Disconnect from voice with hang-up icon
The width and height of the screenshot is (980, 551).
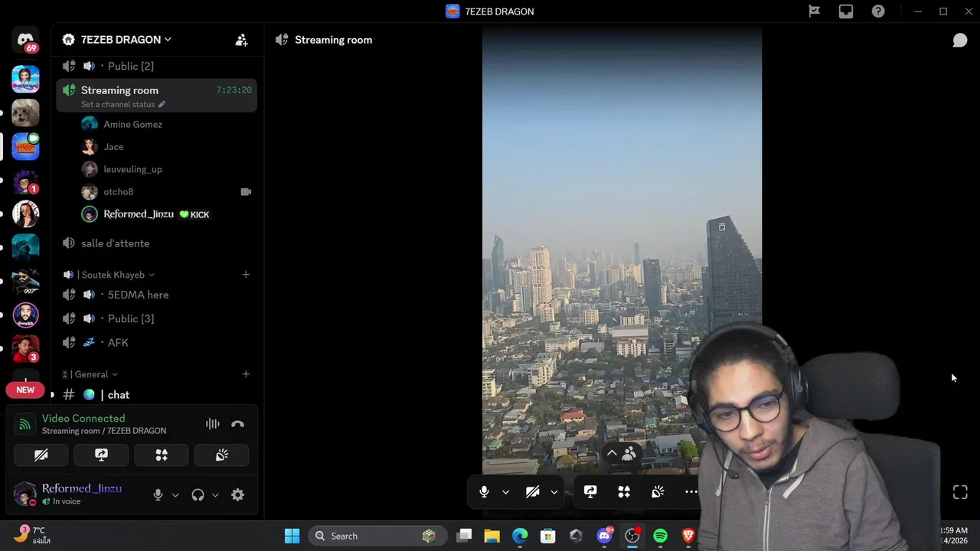tap(237, 424)
